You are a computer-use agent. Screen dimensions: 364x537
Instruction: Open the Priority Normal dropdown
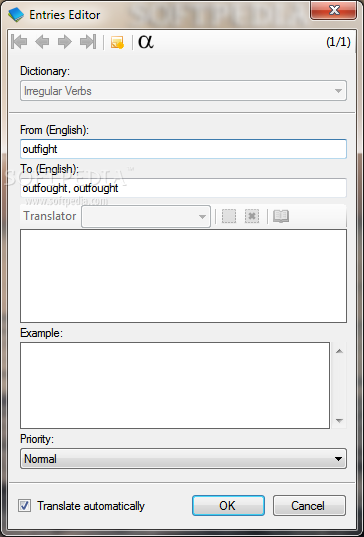point(184,459)
